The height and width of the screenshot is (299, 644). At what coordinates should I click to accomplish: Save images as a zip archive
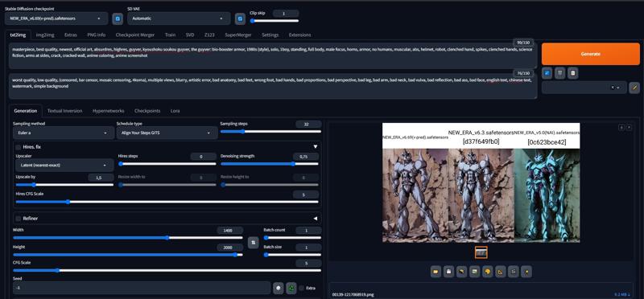pyautogui.click(x=461, y=272)
